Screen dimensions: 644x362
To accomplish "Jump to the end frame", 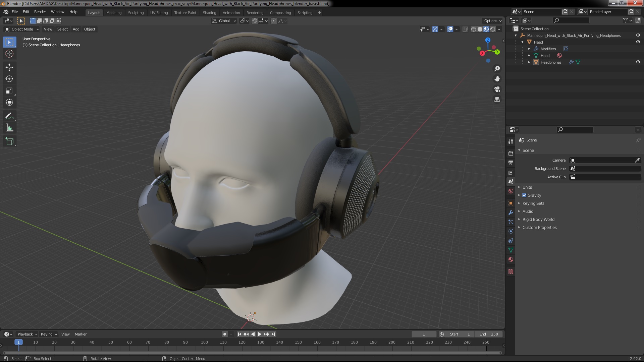I will coord(273,334).
